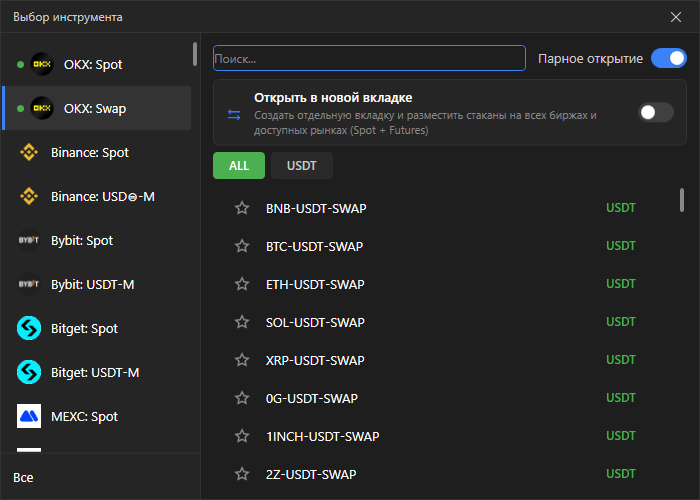Toggle favorite star for XRP-USDT-SWAP
This screenshot has width=700, height=500.
(242, 360)
